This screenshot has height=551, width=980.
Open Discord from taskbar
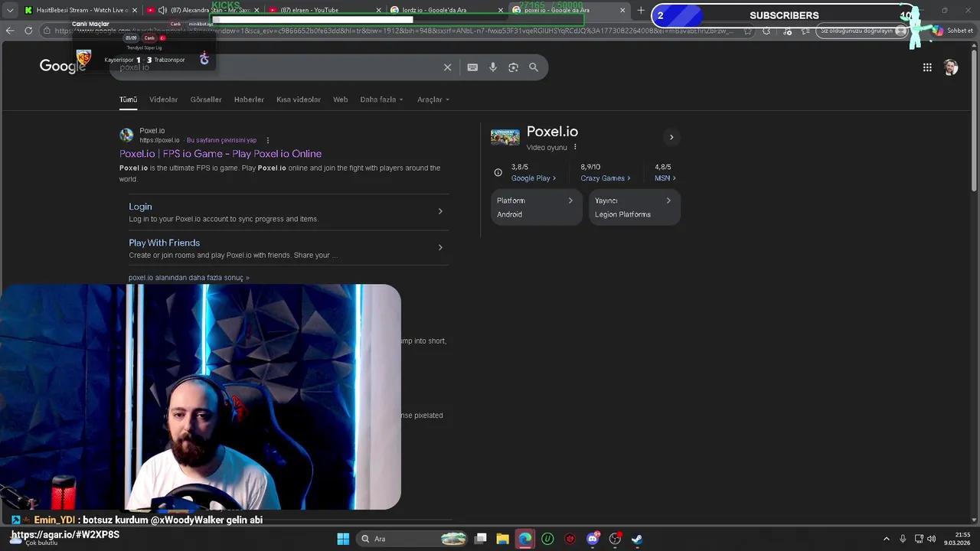click(593, 539)
